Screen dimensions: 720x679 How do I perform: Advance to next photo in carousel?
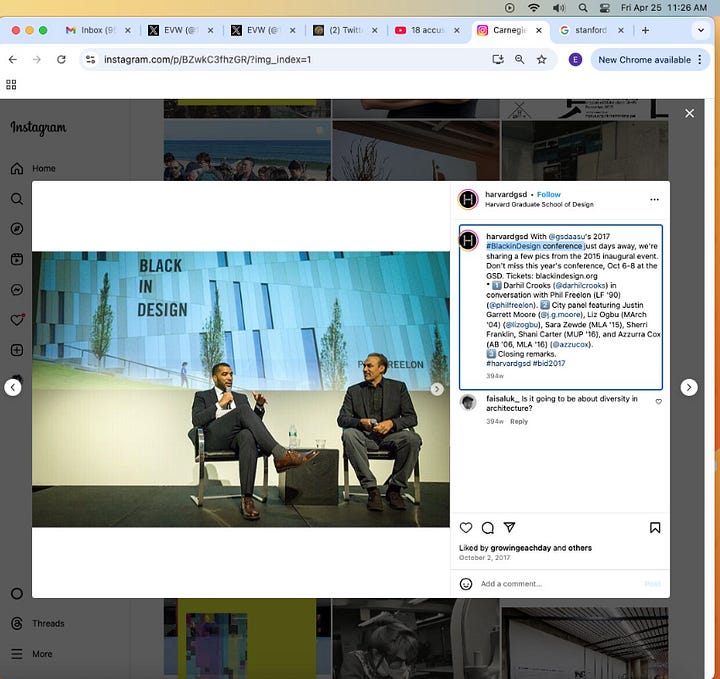tap(437, 389)
